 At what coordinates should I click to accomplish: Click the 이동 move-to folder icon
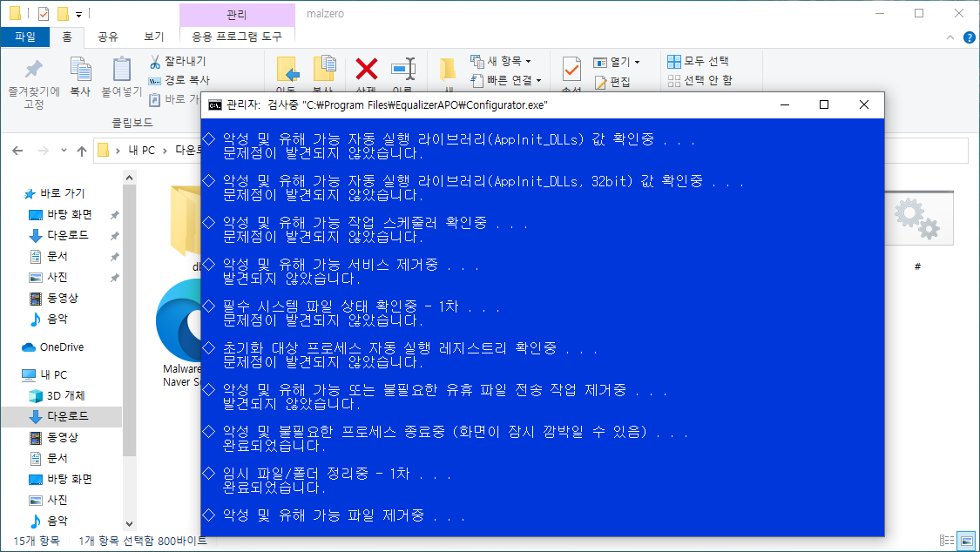pyautogui.click(x=287, y=69)
